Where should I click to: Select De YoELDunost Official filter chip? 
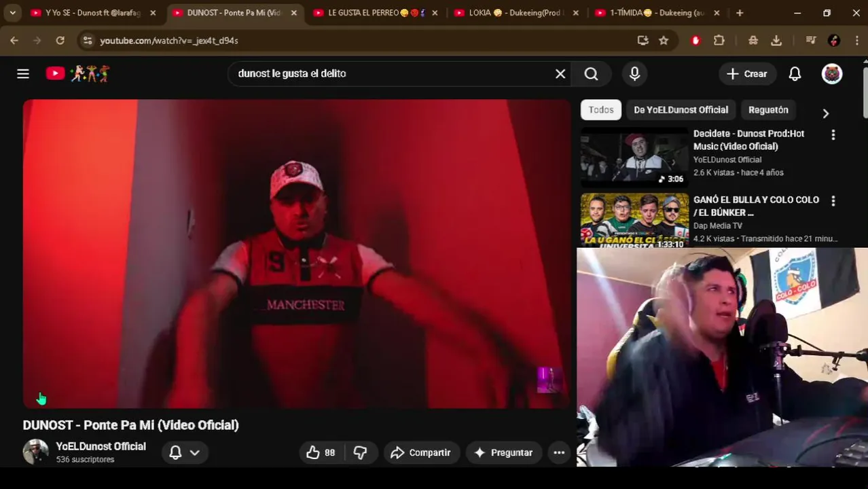coord(681,110)
